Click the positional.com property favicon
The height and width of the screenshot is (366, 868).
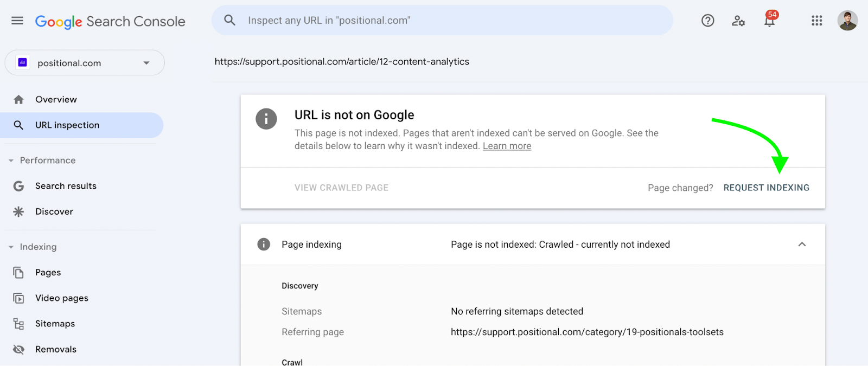coord(22,63)
